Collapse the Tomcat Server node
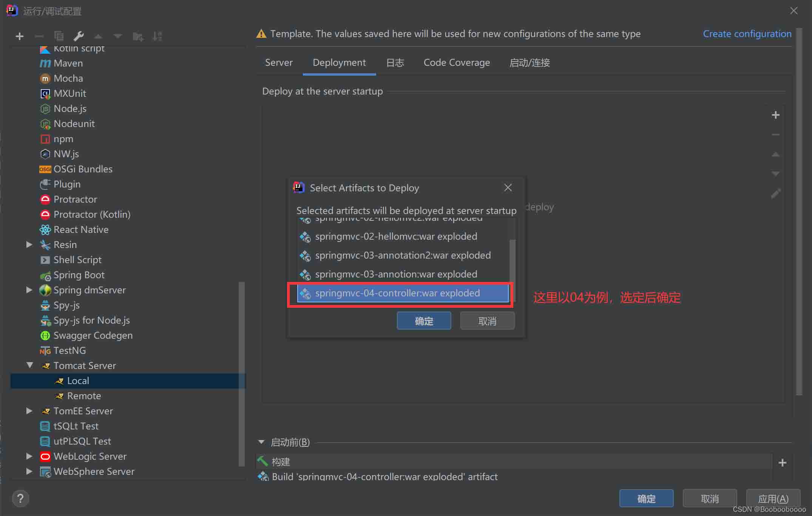 (29, 365)
